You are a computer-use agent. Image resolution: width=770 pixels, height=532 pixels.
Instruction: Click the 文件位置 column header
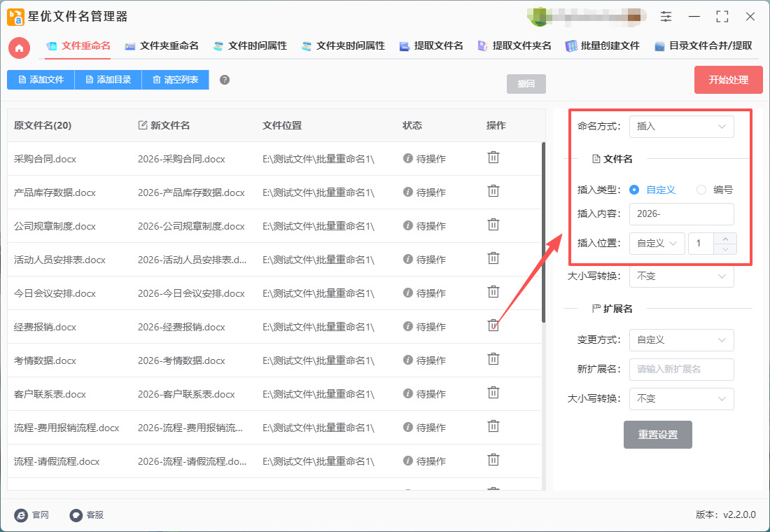[x=282, y=126]
